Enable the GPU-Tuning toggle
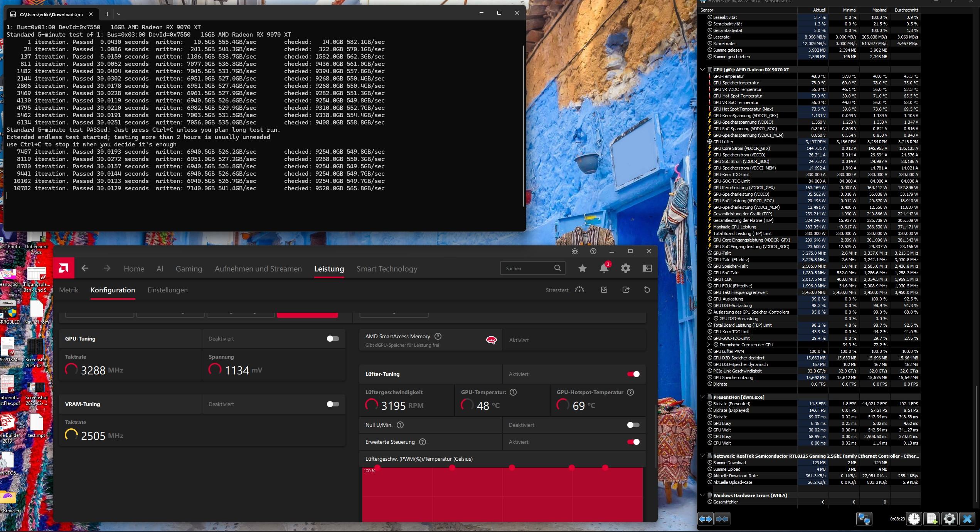This screenshot has width=980, height=532. (x=333, y=339)
